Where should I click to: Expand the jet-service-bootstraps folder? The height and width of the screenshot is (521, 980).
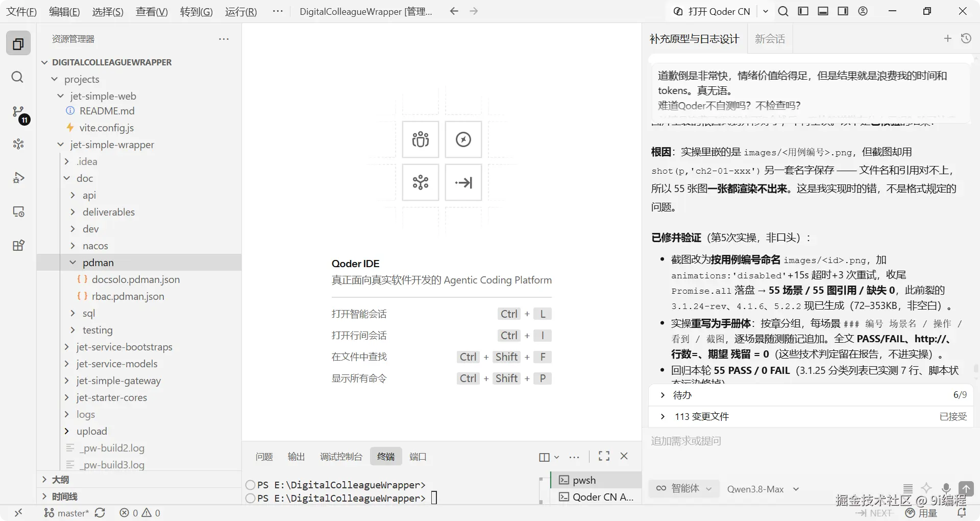[67, 347]
